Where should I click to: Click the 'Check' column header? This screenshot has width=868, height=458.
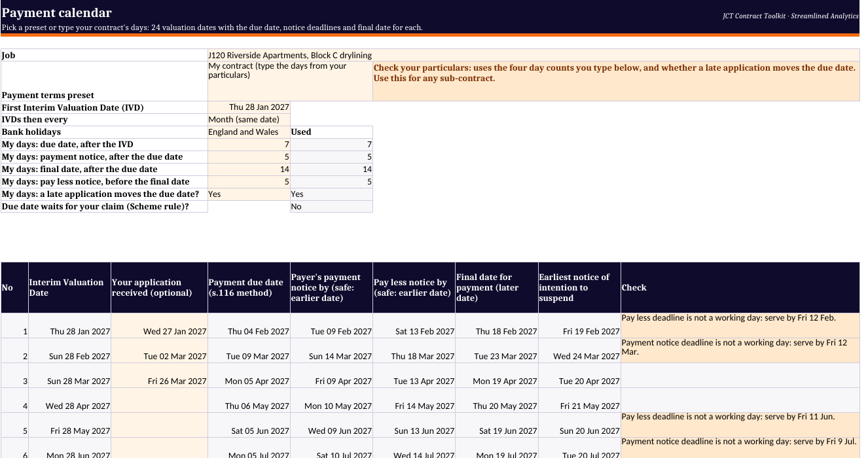[x=740, y=288]
